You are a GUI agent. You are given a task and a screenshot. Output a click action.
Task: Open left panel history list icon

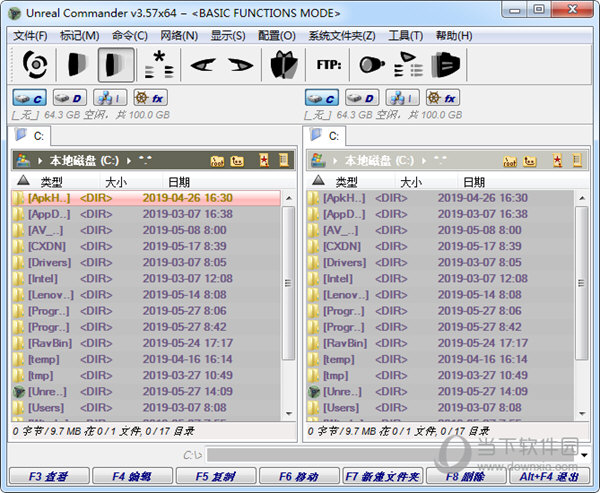coord(284,160)
